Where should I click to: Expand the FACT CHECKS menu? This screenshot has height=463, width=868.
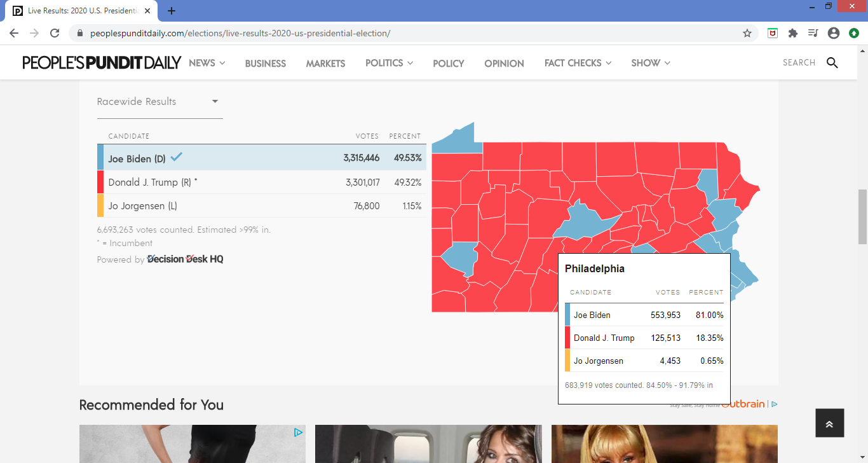tap(578, 62)
